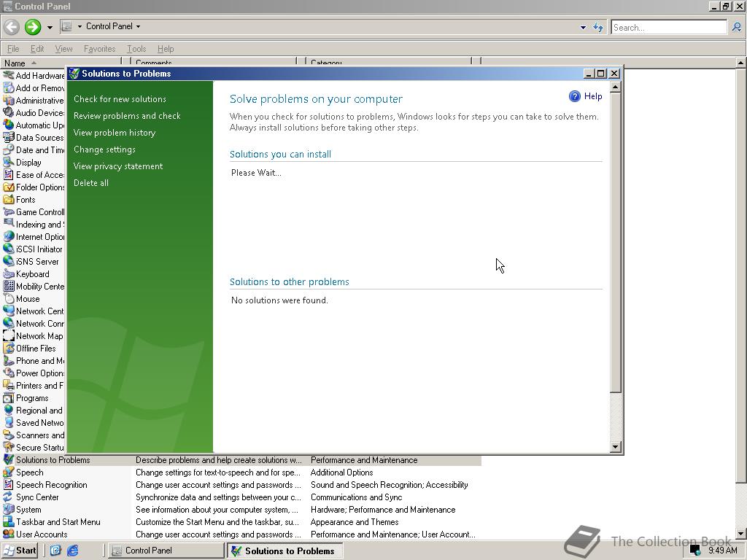This screenshot has width=747, height=560.
Task: Expand the Control Panel address breadcrumb arrow
Action: point(138,27)
